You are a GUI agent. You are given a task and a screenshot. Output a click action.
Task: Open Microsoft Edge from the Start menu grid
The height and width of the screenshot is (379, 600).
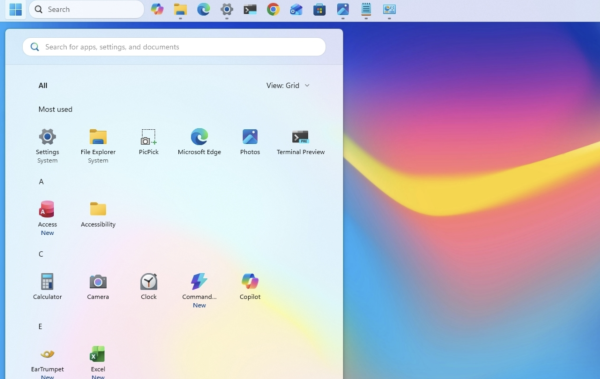coord(199,142)
